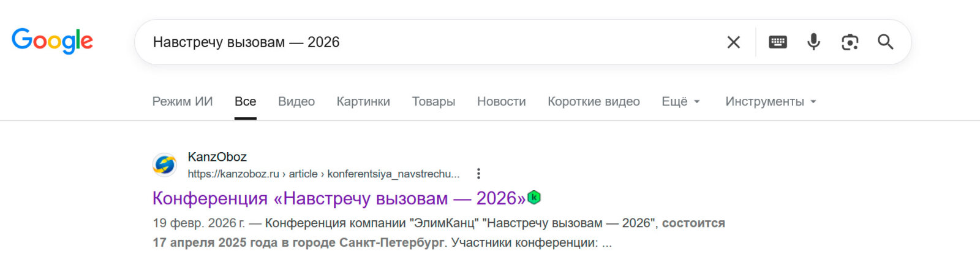Expand the Ещё dropdown

click(680, 102)
